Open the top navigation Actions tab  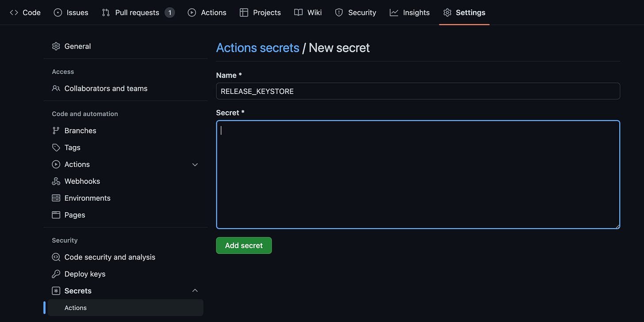pos(207,12)
